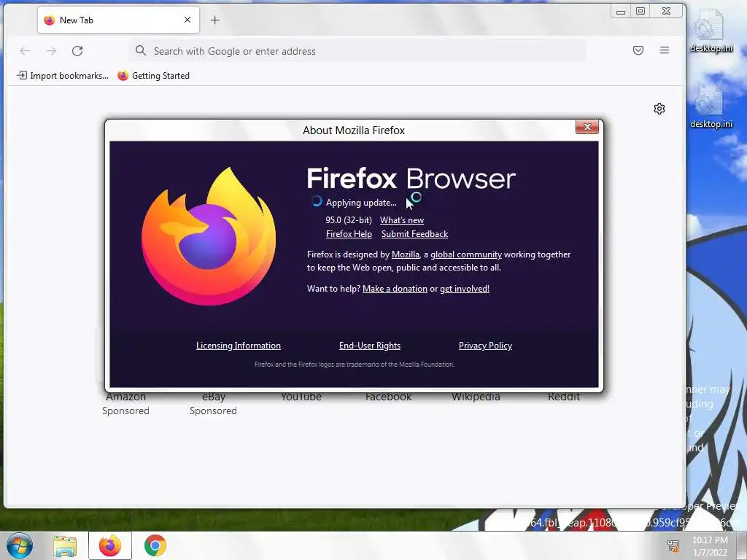Open the get involved! link

click(465, 289)
